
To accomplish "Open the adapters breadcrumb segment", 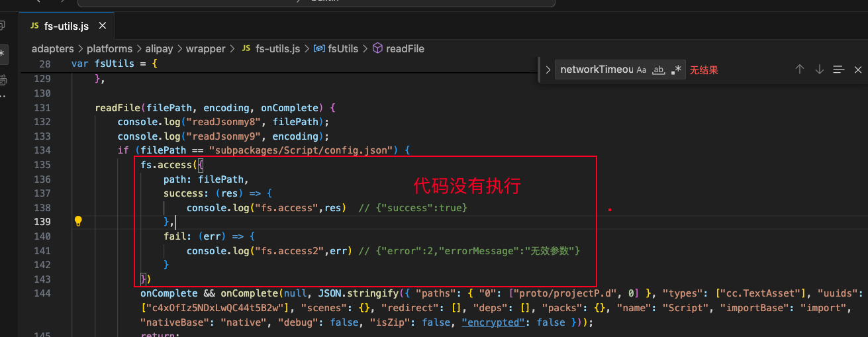I will tap(53, 49).
